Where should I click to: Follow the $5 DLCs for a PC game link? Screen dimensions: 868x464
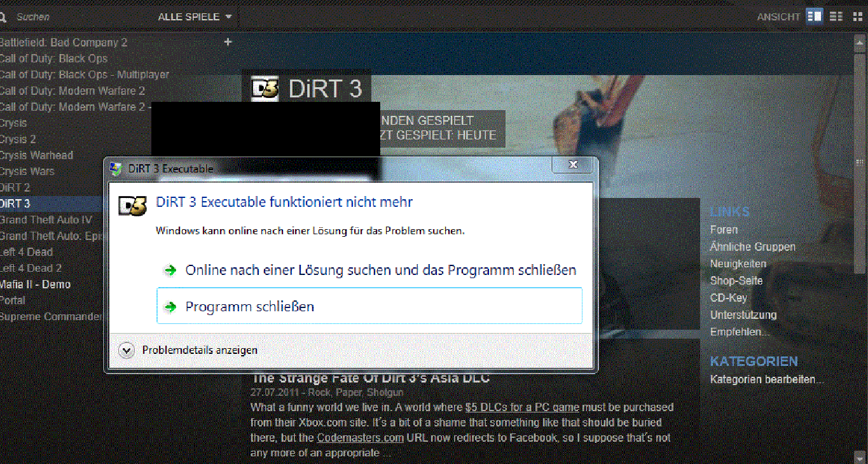point(522,407)
